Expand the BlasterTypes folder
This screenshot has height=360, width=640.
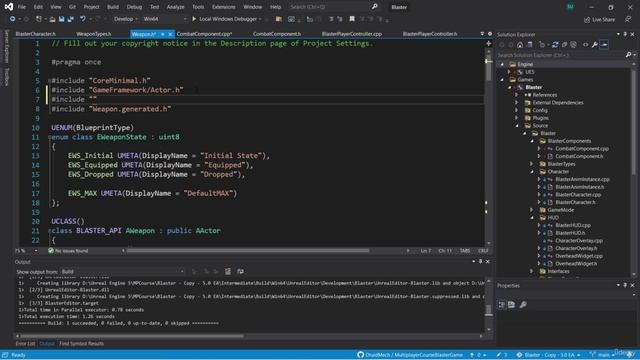532,164
